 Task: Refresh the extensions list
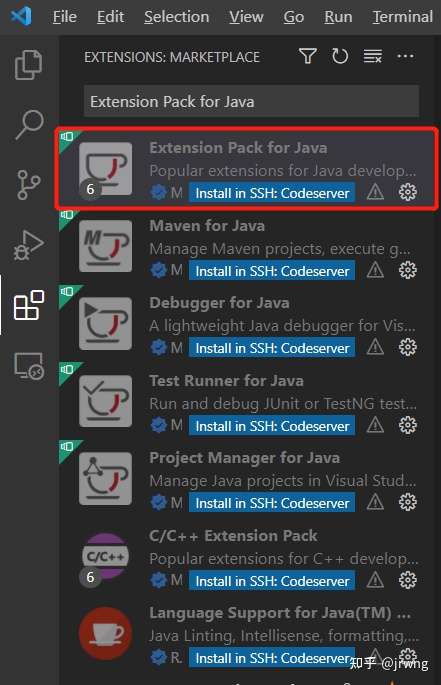click(x=340, y=56)
